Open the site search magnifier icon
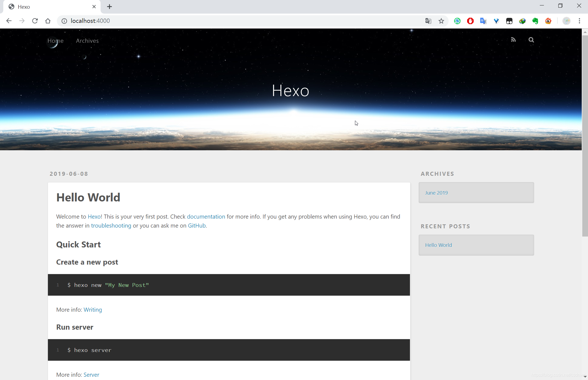Screen dimensions: 588x380 pyautogui.click(x=531, y=40)
